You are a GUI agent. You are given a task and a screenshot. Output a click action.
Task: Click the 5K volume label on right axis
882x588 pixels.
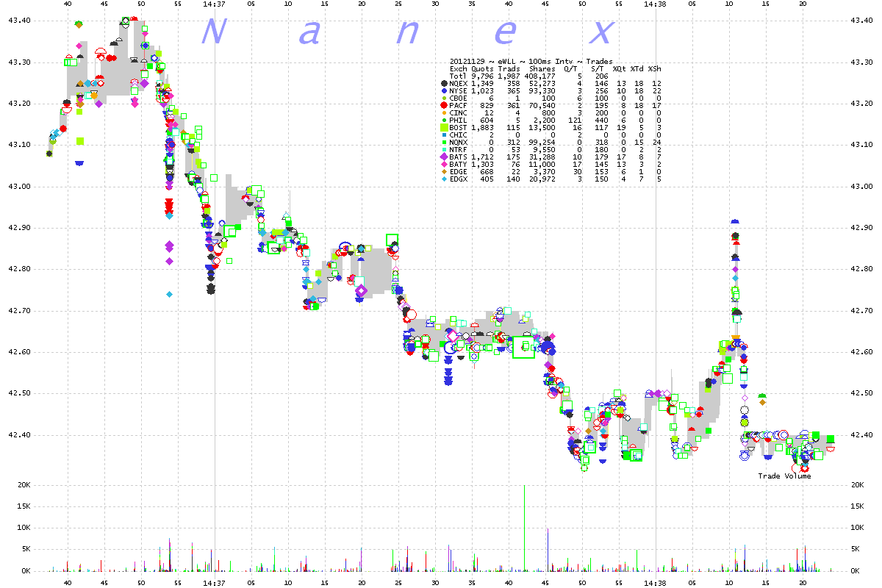(856, 549)
